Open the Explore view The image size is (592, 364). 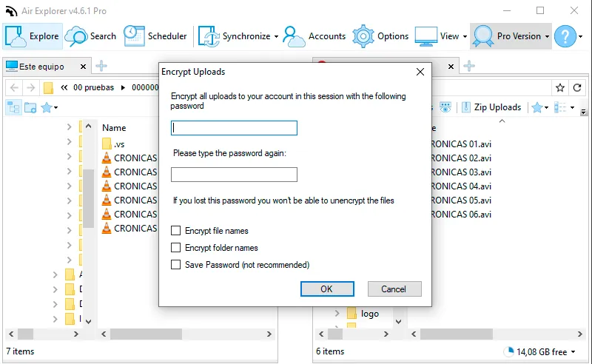33,36
